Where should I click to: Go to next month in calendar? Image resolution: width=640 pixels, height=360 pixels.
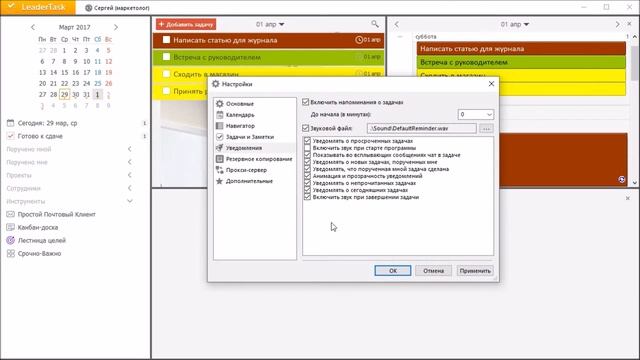point(116,27)
